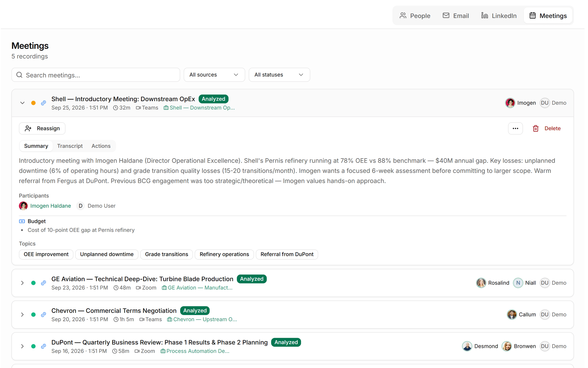Click the Grade transitions topic tag
The width and height of the screenshot is (588, 368).
167,254
